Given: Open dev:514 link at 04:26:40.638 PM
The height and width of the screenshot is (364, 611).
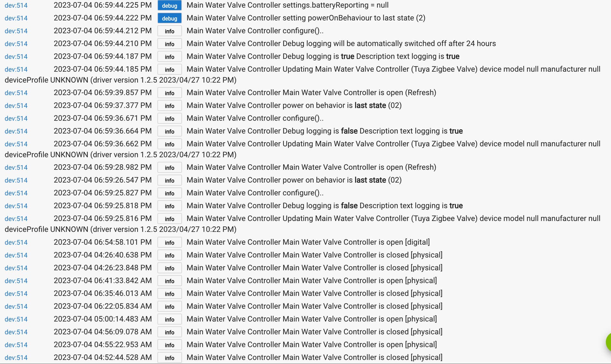Looking at the screenshot, I should tap(16, 255).
